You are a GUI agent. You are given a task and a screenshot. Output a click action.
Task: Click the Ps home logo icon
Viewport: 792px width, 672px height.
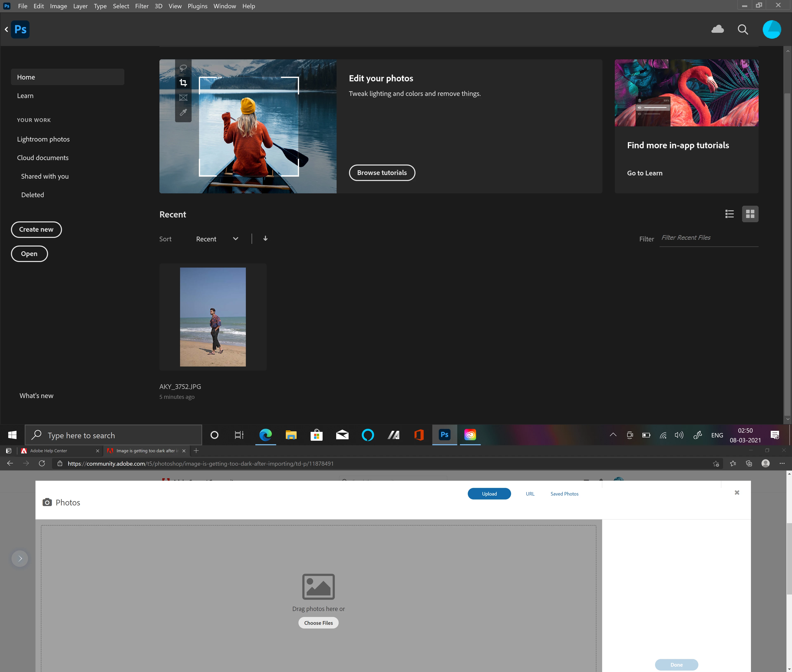[20, 29]
